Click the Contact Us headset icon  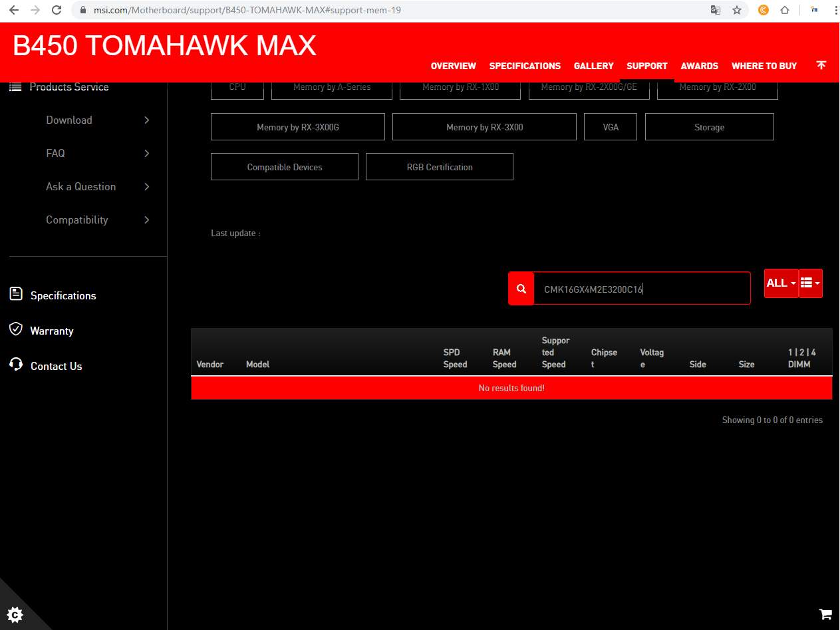point(16,364)
